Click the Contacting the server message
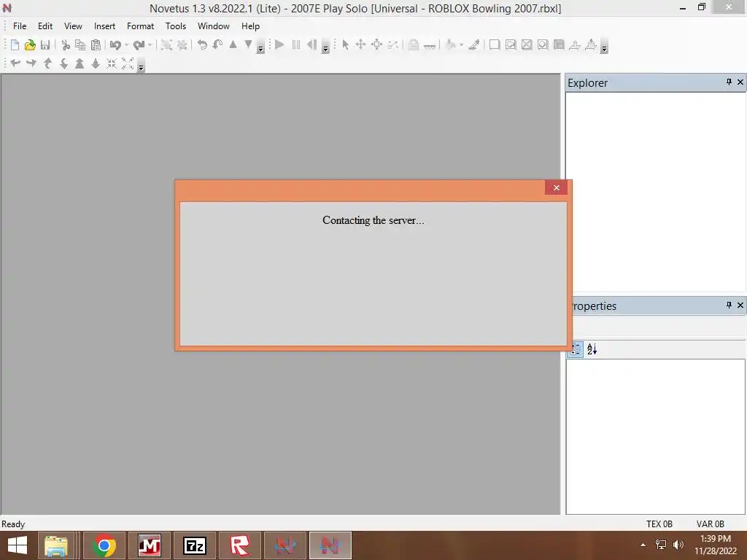 [373, 220]
